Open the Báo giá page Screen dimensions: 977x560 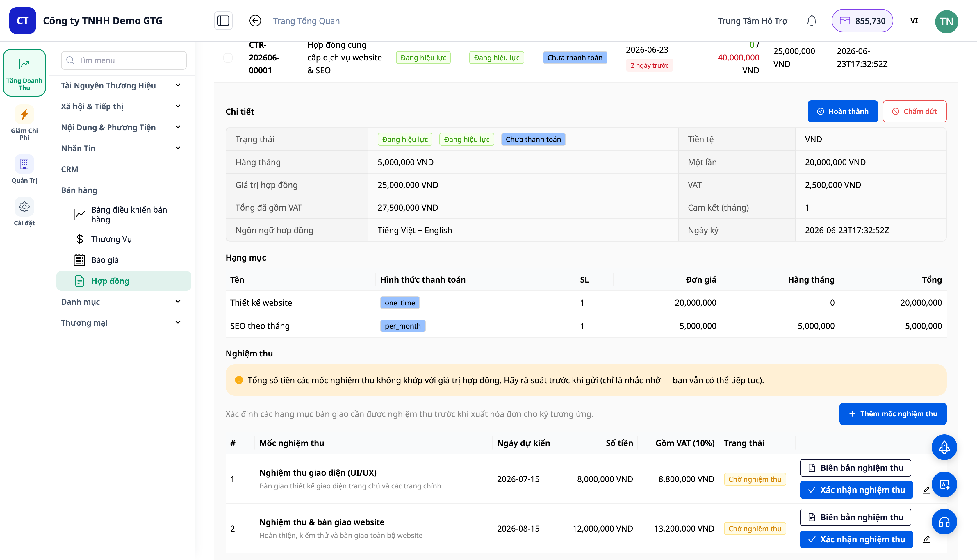tap(124, 260)
